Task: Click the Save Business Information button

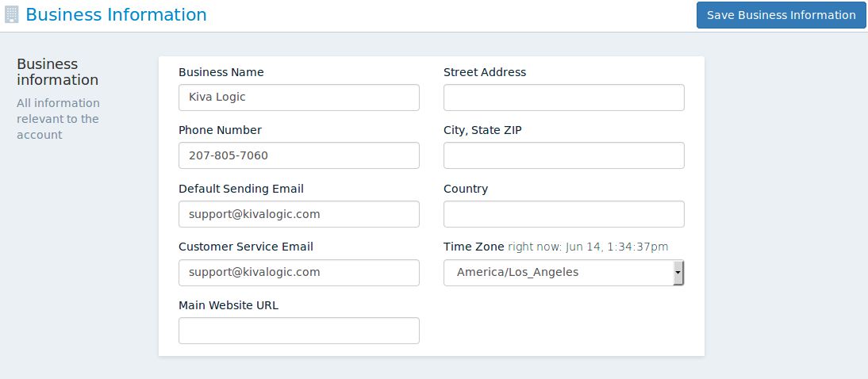Action: tap(781, 15)
